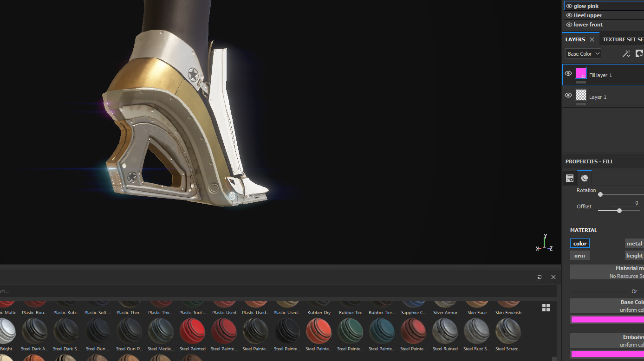
Task: Open the Base Color channel dropdown
Action: [583, 53]
